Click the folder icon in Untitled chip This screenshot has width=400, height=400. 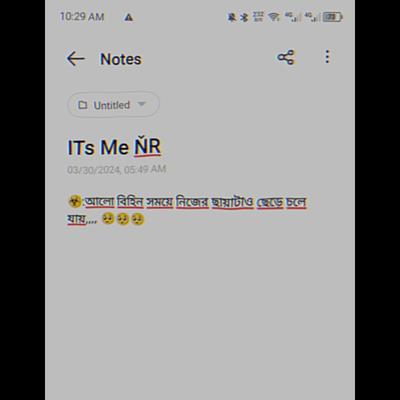83,105
